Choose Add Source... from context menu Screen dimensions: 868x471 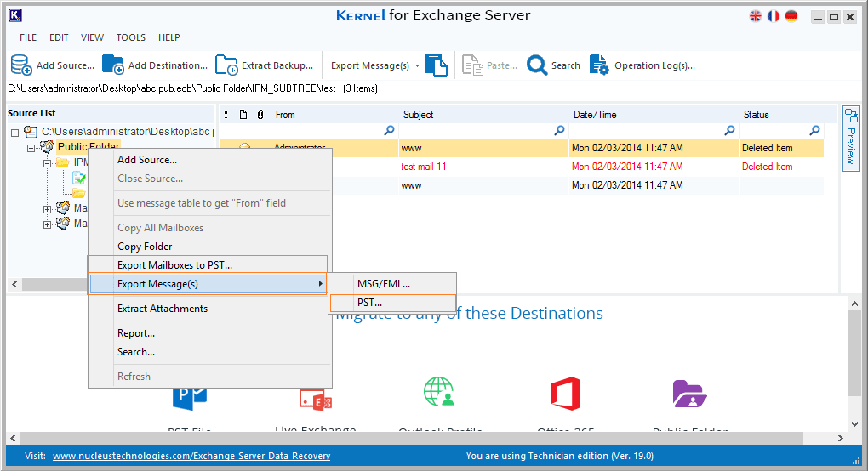[210, 160]
